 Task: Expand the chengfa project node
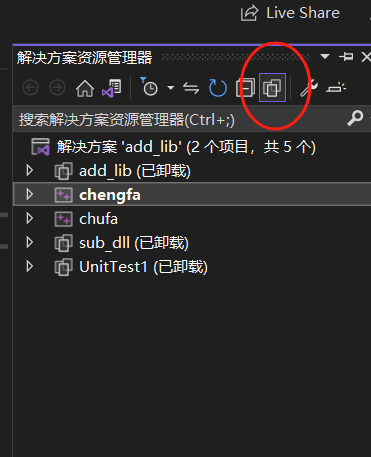pos(30,194)
